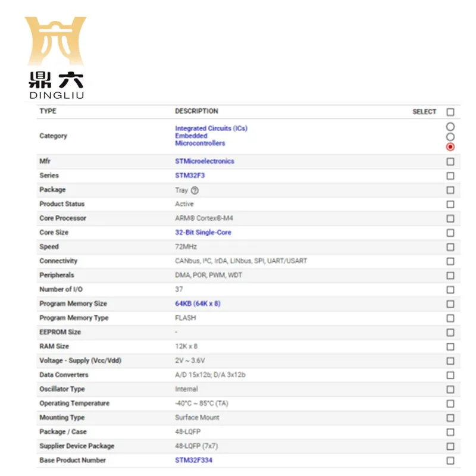Click the 48-LQFP (7x7) value

coord(196,446)
